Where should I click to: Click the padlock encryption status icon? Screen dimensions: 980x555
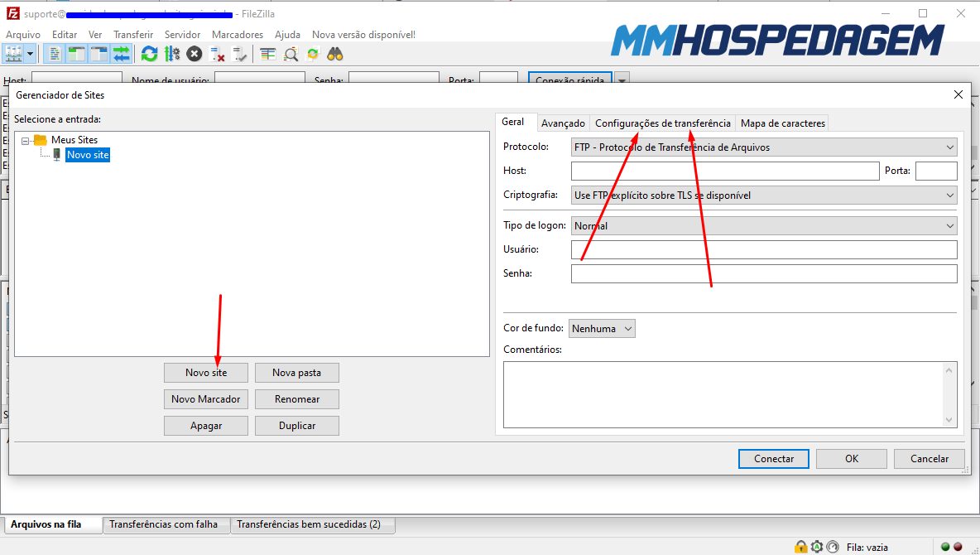click(x=800, y=547)
